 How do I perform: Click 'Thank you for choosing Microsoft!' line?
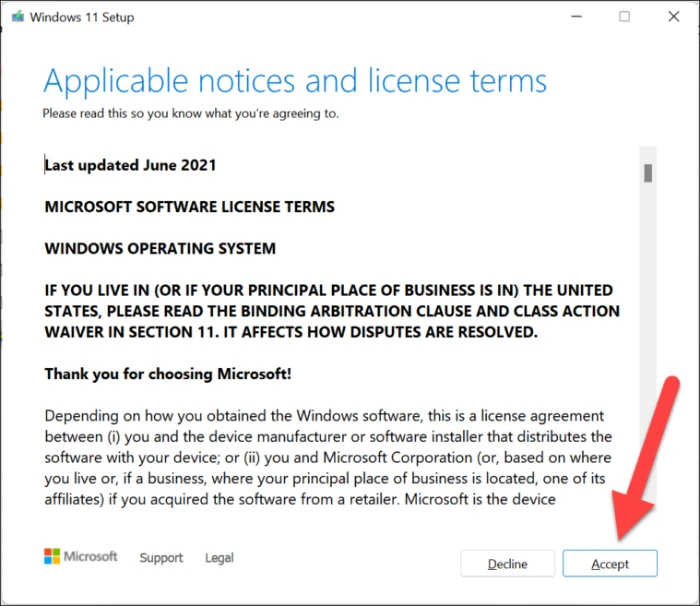[x=168, y=374]
